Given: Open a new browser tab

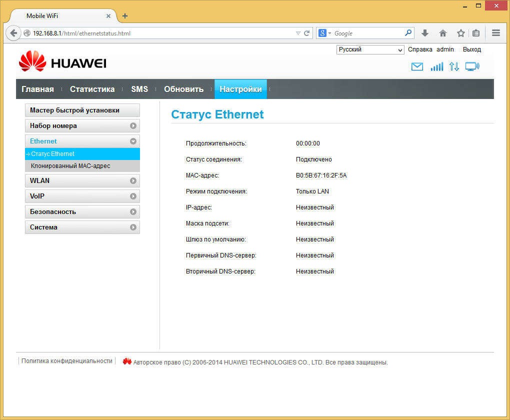Looking at the screenshot, I should [125, 16].
